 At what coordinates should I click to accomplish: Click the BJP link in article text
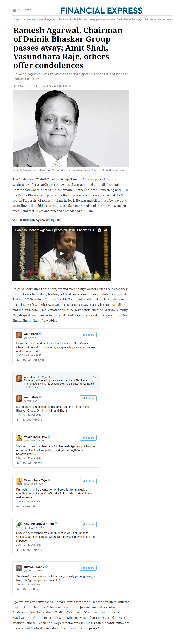pyautogui.click(x=27, y=299)
